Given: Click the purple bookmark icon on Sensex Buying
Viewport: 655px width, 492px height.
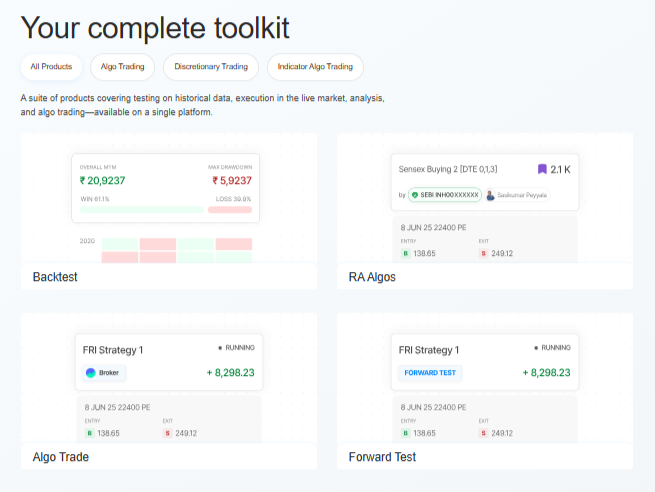Looking at the screenshot, I should coord(541,170).
